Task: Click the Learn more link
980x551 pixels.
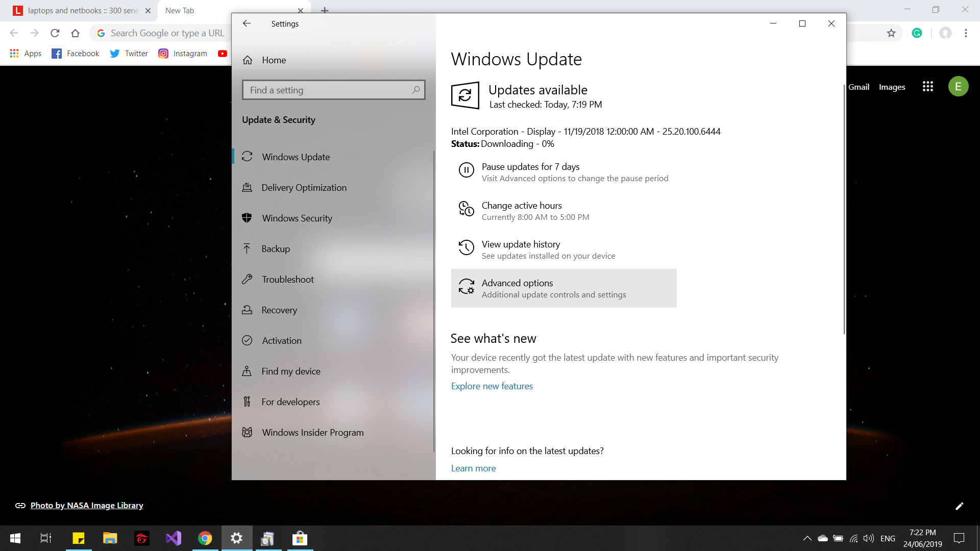Action: click(x=473, y=468)
